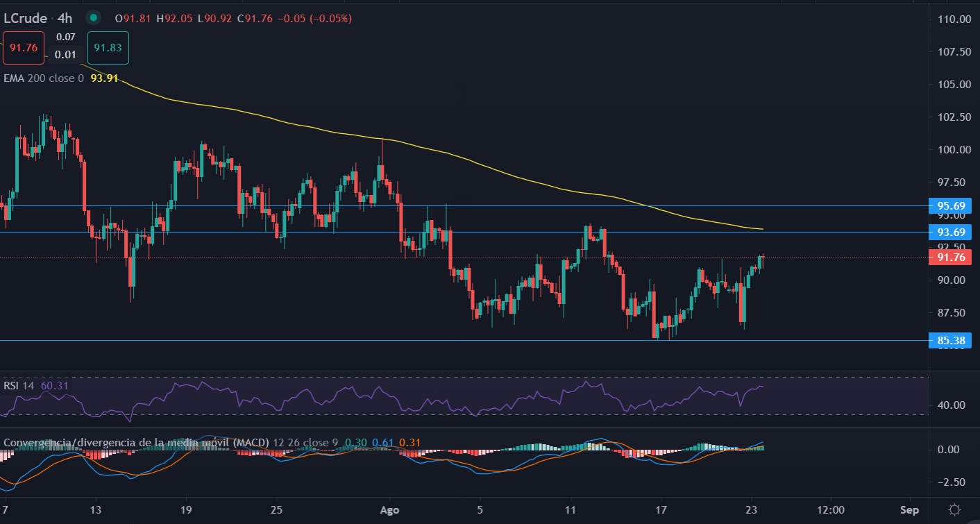Click the 110.00 price scale label
The image size is (980, 524).
[950, 19]
